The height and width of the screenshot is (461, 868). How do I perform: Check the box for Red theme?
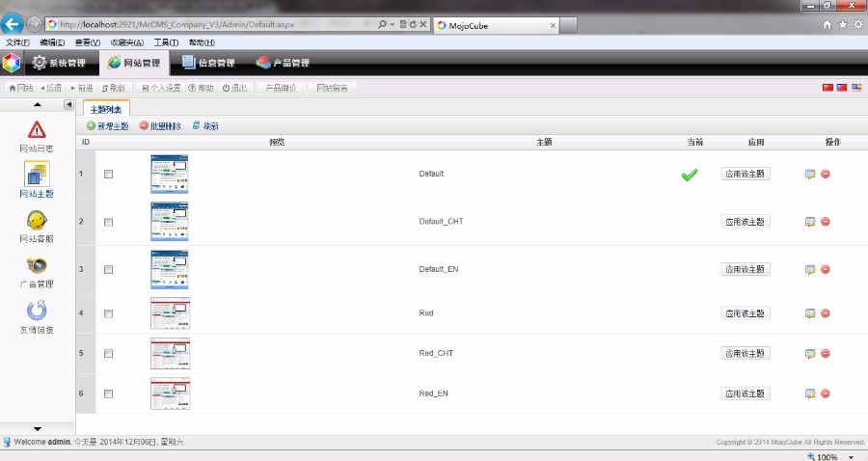coord(108,313)
